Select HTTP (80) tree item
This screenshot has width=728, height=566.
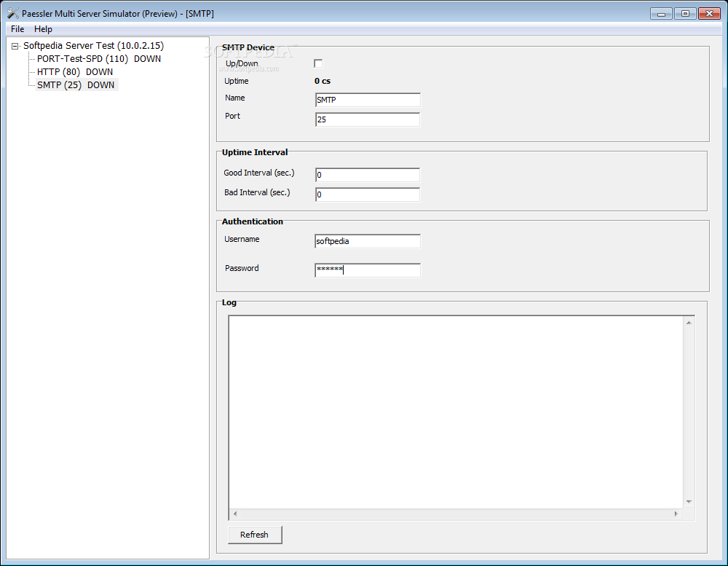75,71
